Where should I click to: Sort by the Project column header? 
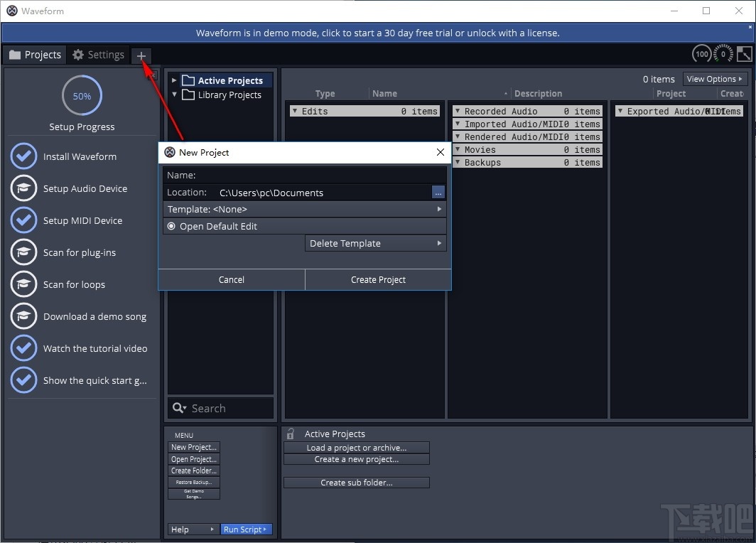tap(671, 94)
